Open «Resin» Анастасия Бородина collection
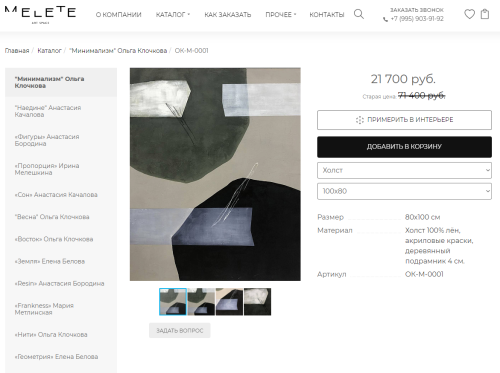500x373 pixels. click(x=61, y=284)
